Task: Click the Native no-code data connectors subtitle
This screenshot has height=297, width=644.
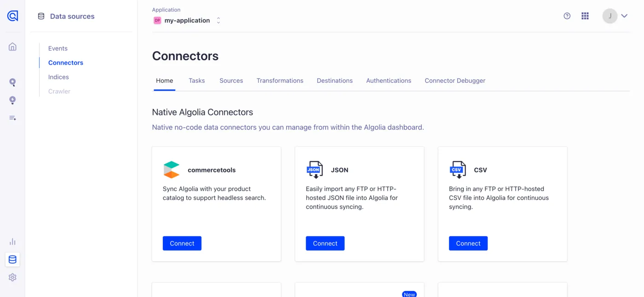Action: 288,127
